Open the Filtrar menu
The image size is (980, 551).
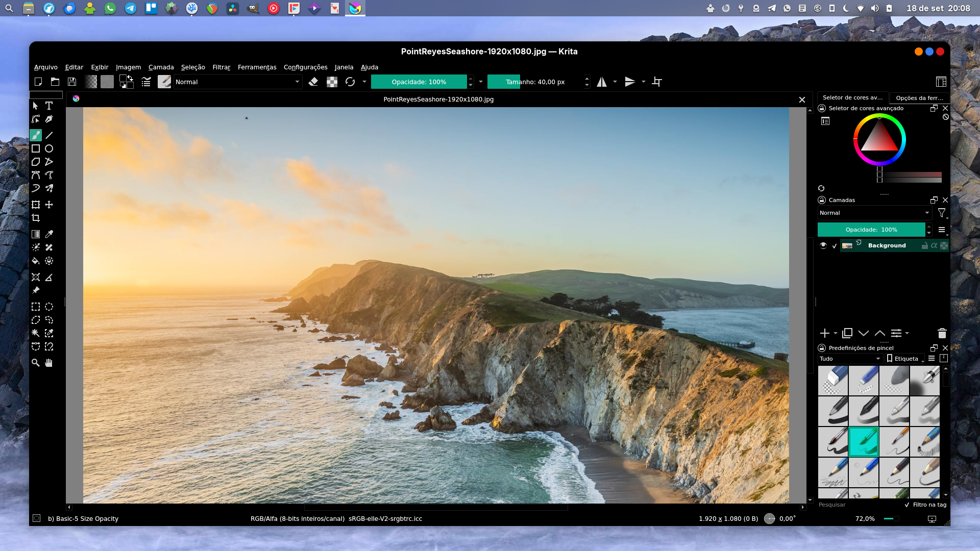click(221, 67)
